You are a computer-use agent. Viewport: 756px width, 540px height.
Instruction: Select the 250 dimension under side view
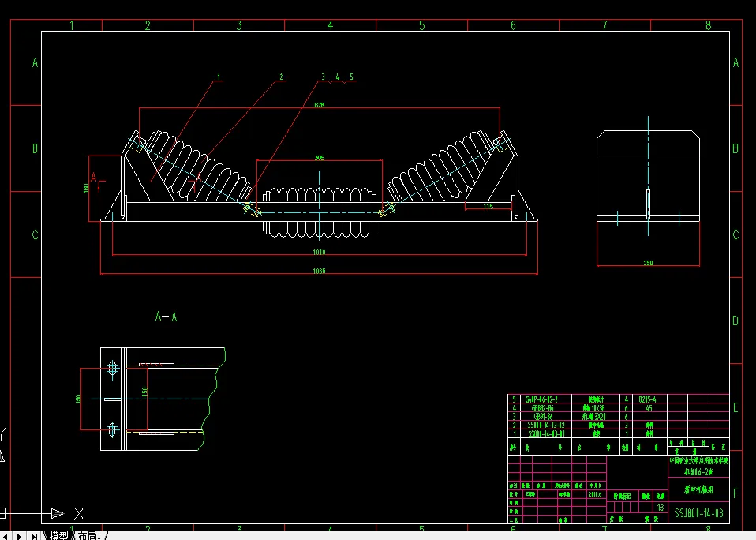[x=648, y=263]
